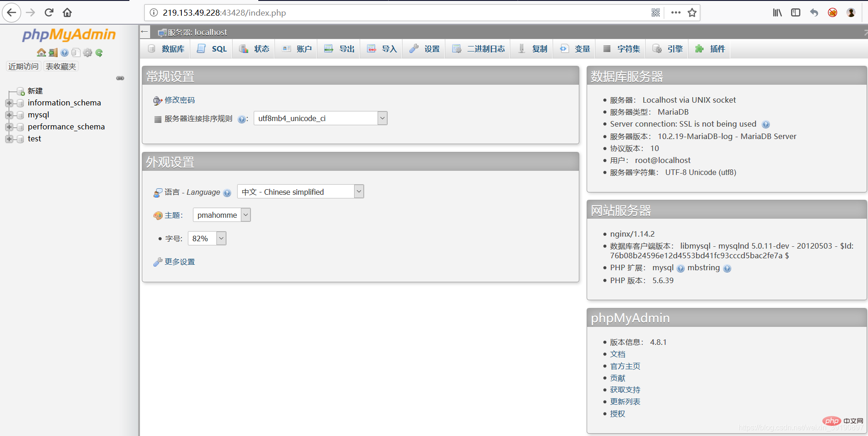Open the 二进制日志 tab

point(478,49)
